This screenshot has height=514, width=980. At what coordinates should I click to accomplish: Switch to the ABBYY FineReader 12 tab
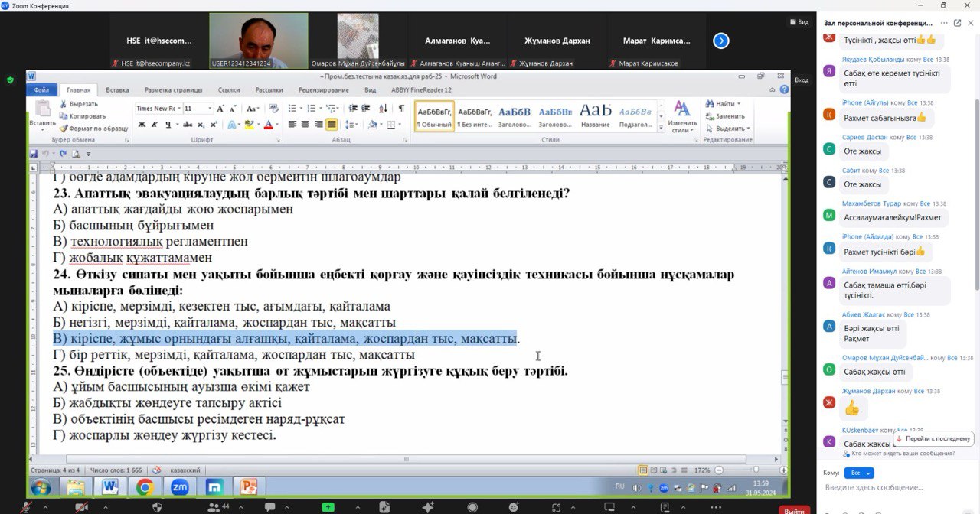[x=421, y=90]
